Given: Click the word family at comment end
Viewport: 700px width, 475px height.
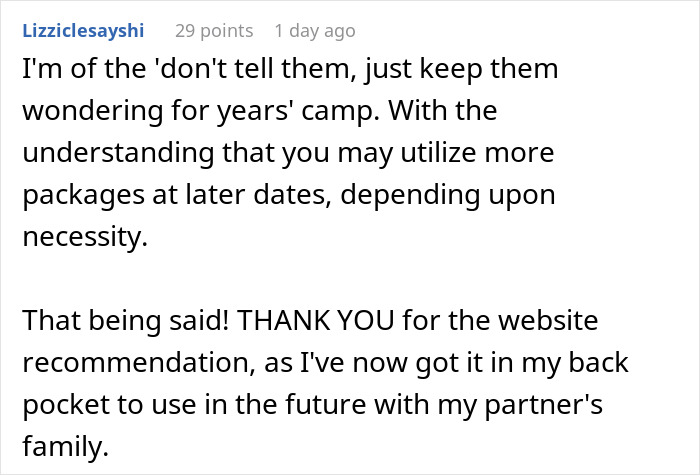Looking at the screenshot, I should click(66, 446).
